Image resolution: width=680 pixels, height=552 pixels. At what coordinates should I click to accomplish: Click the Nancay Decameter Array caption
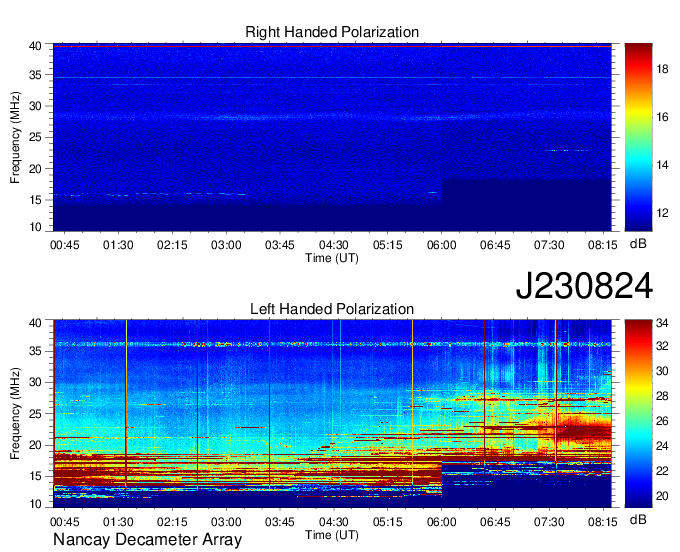pos(147,539)
